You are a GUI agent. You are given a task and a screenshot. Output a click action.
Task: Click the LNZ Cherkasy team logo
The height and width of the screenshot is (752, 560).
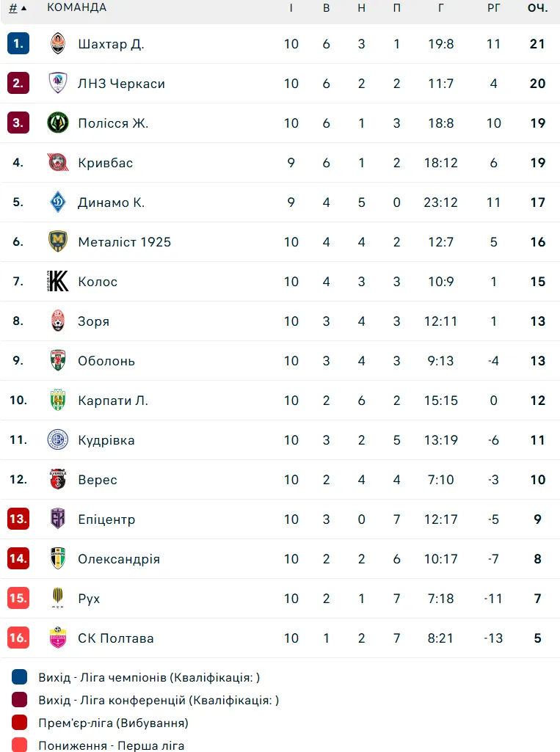tap(58, 84)
